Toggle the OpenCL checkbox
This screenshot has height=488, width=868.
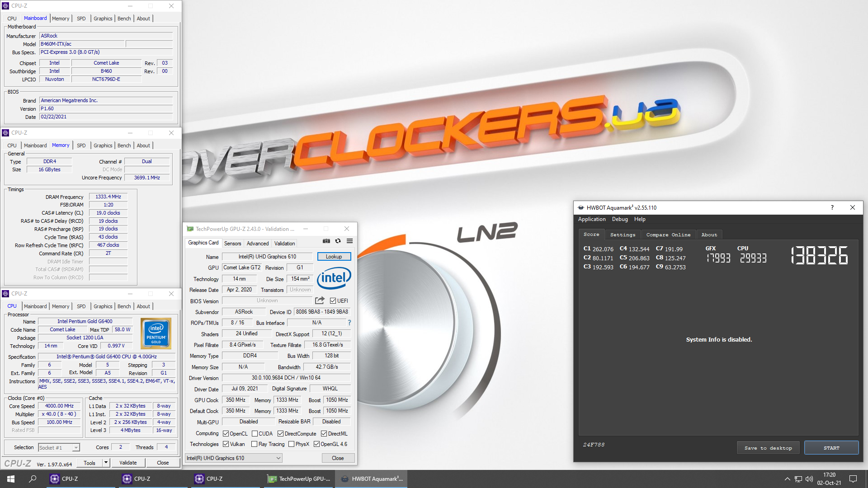pos(226,434)
